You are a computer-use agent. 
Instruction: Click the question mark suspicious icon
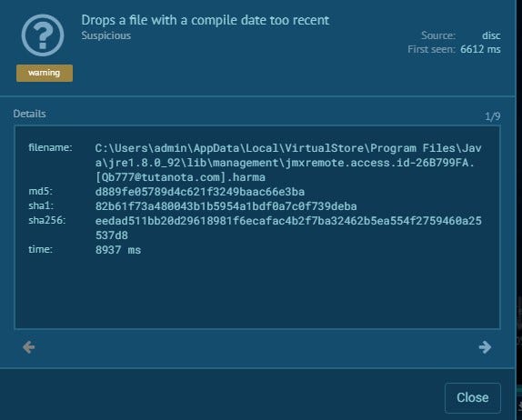[x=43, y=35]
